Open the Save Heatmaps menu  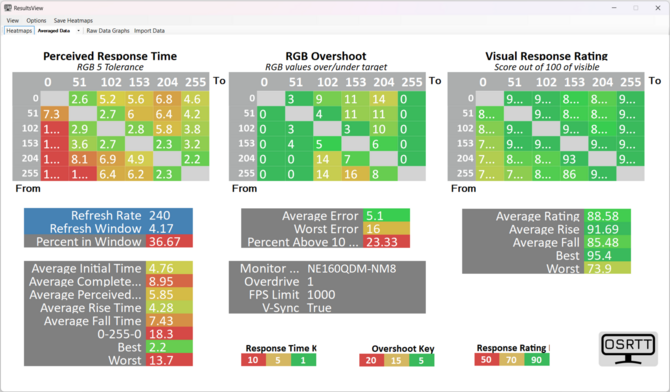point(73,21)
